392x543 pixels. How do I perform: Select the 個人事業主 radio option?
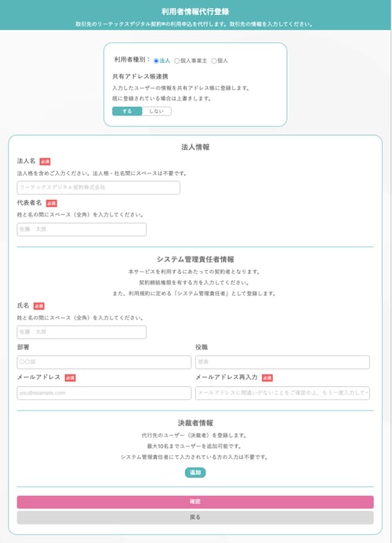click(x=177, y=61)
